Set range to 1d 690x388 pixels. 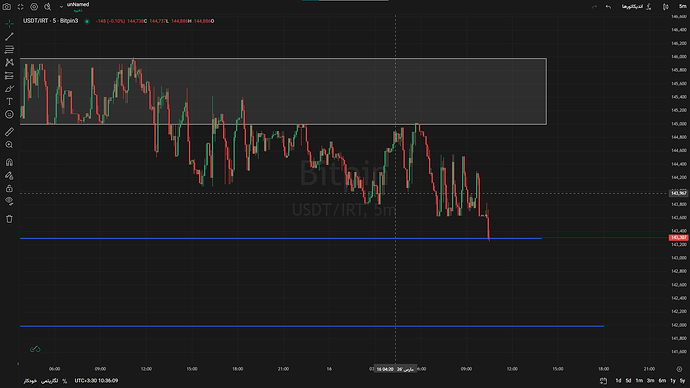point(618,381)
